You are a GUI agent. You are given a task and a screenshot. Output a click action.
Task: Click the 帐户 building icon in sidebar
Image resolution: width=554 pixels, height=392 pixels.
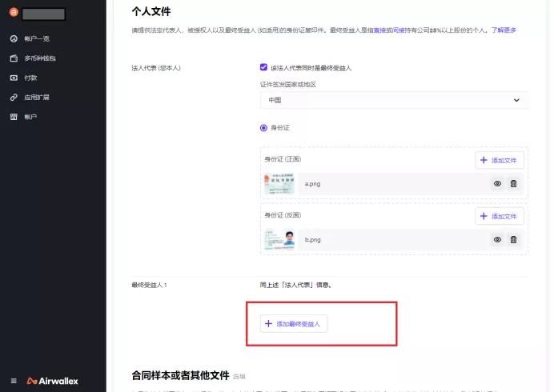tap(14, 117)
